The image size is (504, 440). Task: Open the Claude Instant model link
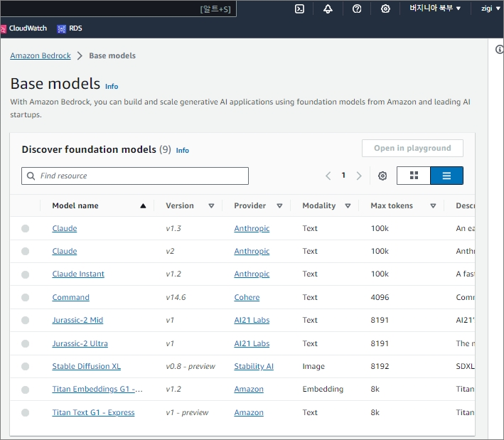(x=78, y=274)
